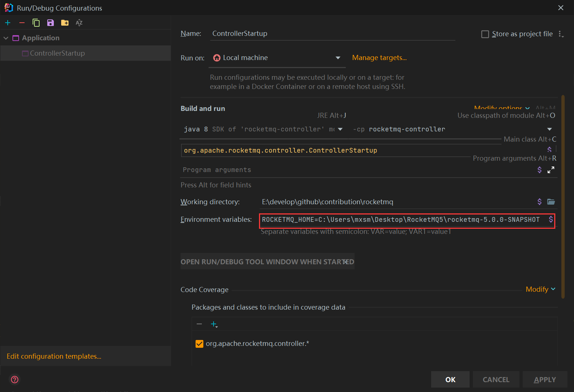The image size is (574, 392).
Task: Click the Name input field
Action: coord(330,33)
